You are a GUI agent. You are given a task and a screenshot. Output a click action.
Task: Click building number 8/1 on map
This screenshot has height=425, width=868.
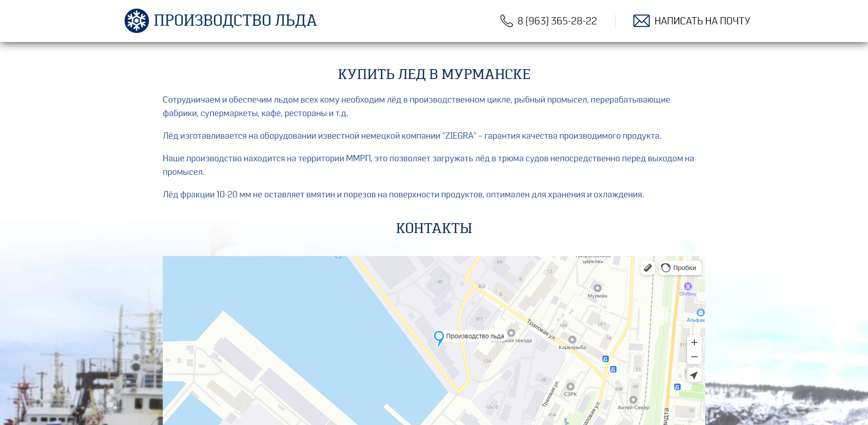pos(479,319)
